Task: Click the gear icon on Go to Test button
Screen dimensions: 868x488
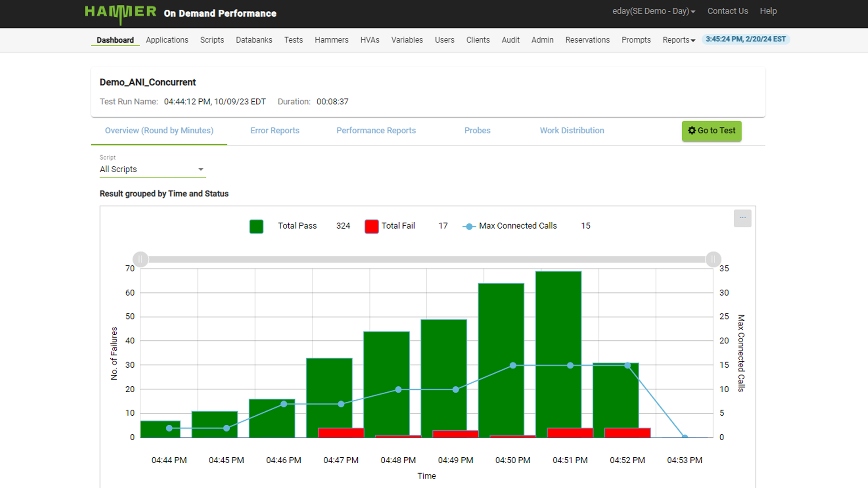Action: [x=691, y=131]
